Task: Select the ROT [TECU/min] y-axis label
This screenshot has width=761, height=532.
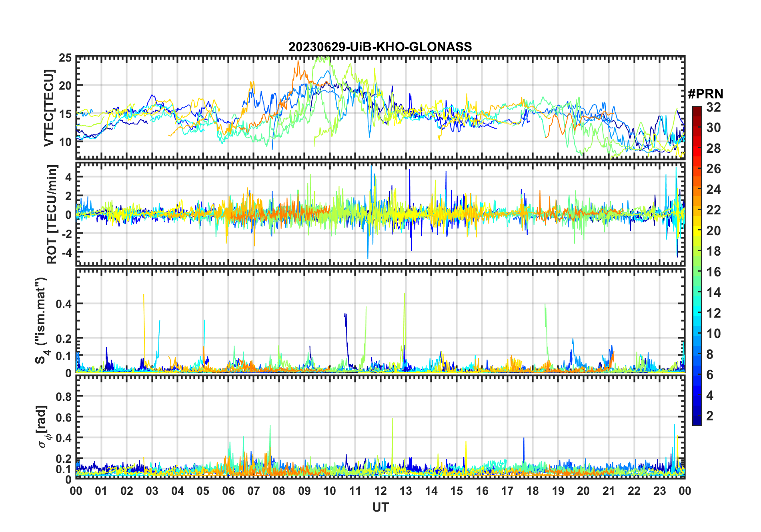Action: click(52, 214)
